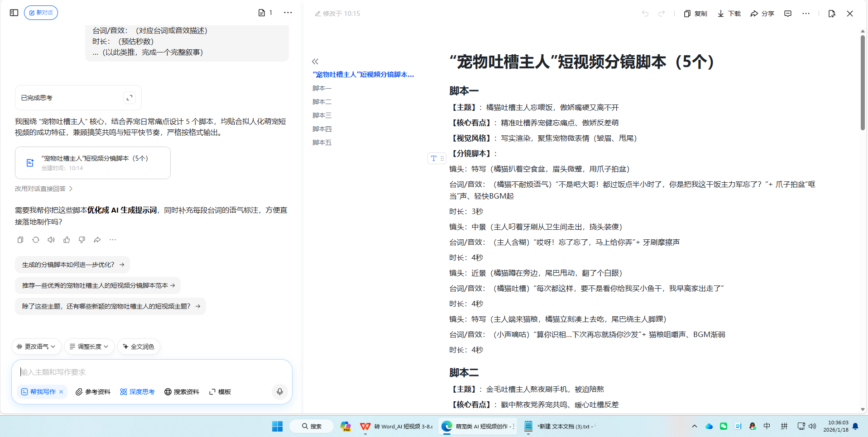Remove the 帮我写作 mode chip
The image size is (868, 437).
pyautogui.click(x=61, y=392)
